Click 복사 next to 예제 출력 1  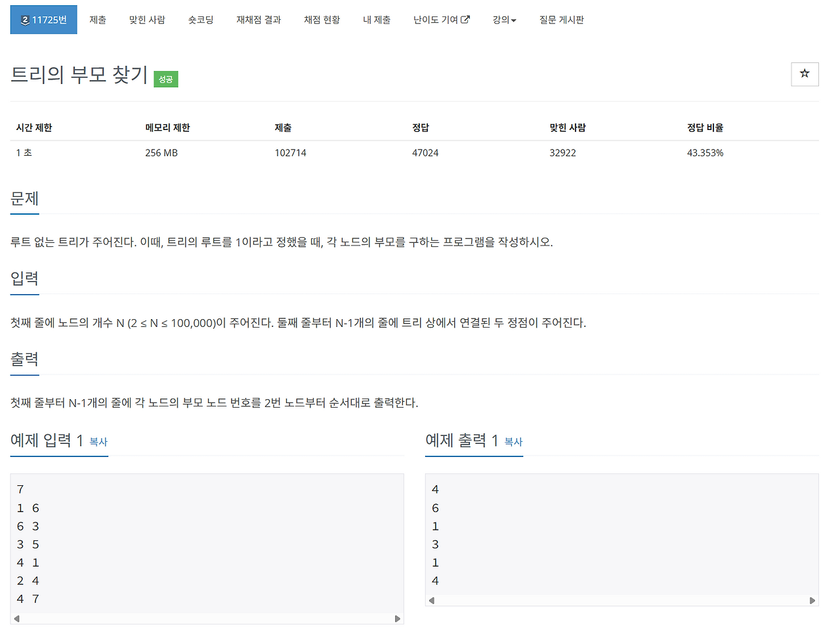[513, 443]
